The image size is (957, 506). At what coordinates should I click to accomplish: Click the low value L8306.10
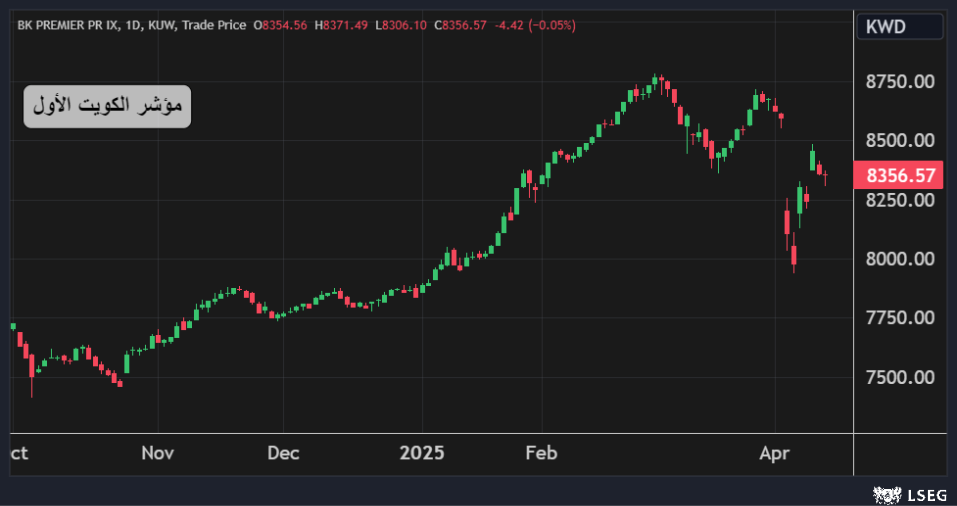tap(400, 26)
